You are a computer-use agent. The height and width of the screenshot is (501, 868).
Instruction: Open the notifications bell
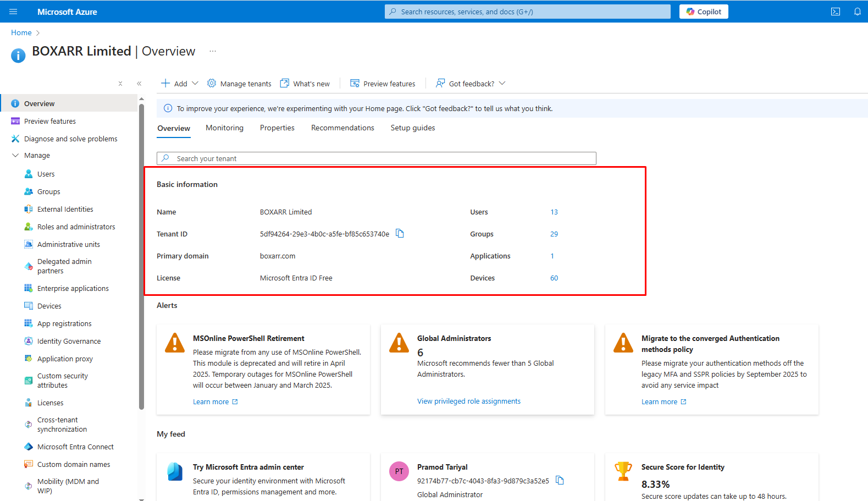coord(858,12)
